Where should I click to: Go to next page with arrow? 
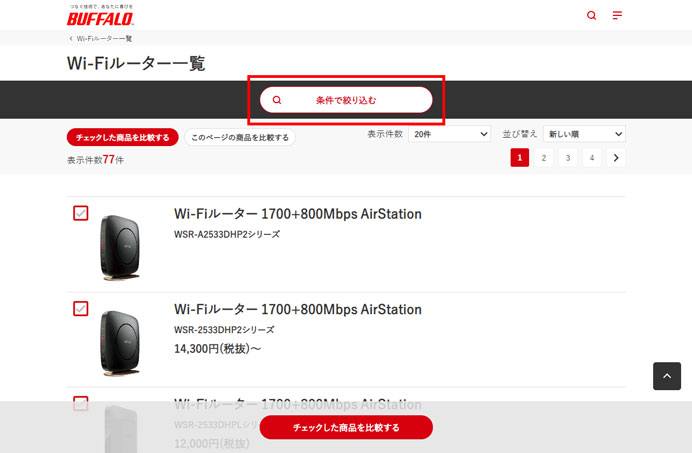[x=616, y=158]
